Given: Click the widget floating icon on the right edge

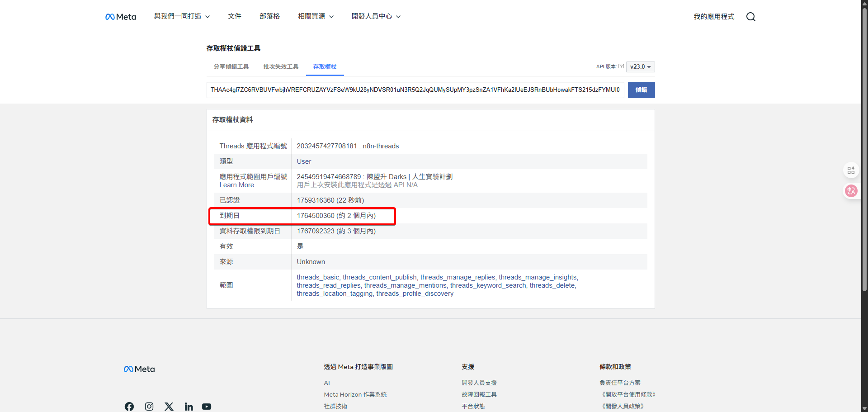Looking at the screenshot, I should pos(851,170).
